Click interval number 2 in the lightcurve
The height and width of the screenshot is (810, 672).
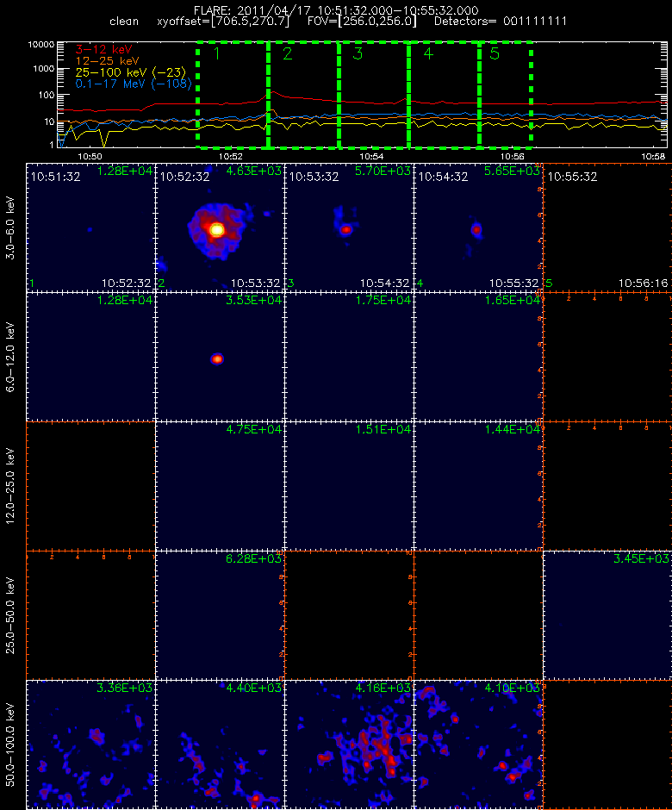(288, 53)
